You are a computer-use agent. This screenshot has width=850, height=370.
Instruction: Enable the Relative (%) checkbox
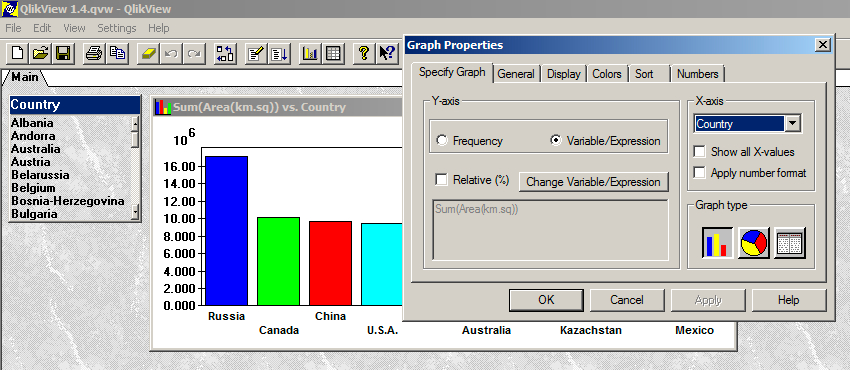tap(442, 179)
